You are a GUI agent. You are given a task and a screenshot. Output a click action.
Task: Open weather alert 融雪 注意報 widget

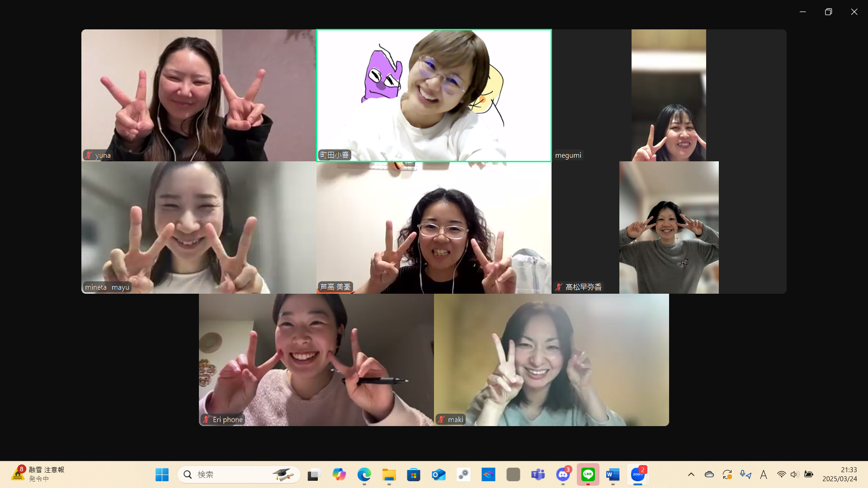[38, 474]
